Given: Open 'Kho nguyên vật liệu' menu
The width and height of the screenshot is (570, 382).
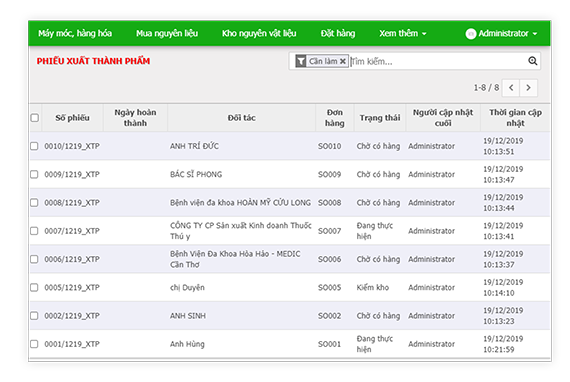Looking at the screenshot, I should [x=259, y=33].
